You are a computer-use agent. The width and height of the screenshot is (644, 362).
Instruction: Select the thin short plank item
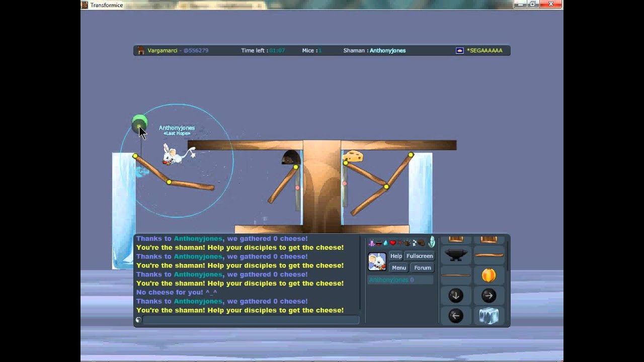click(456, 275)
